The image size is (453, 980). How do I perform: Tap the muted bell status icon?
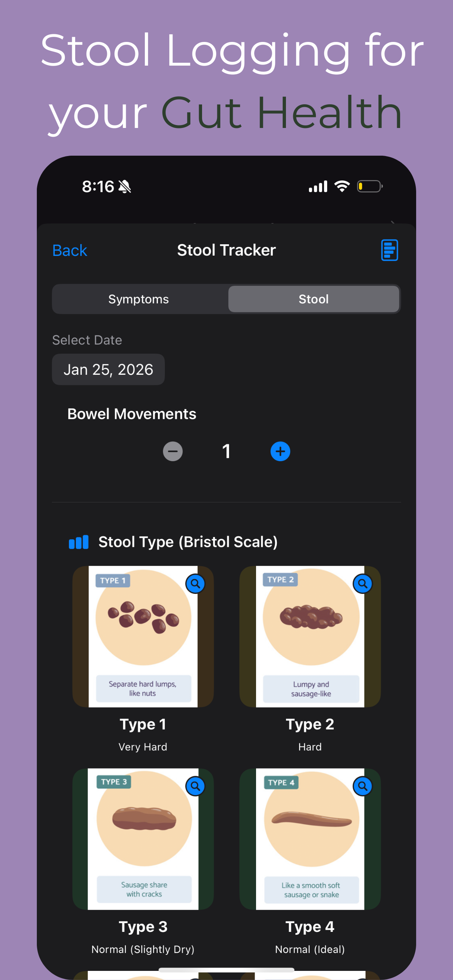pyautogui.click(x=124, y=186)
